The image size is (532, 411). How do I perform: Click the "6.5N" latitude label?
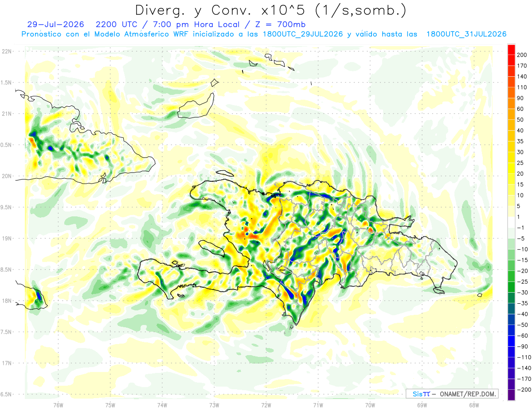pyautogui.click(x=7, y=394)
